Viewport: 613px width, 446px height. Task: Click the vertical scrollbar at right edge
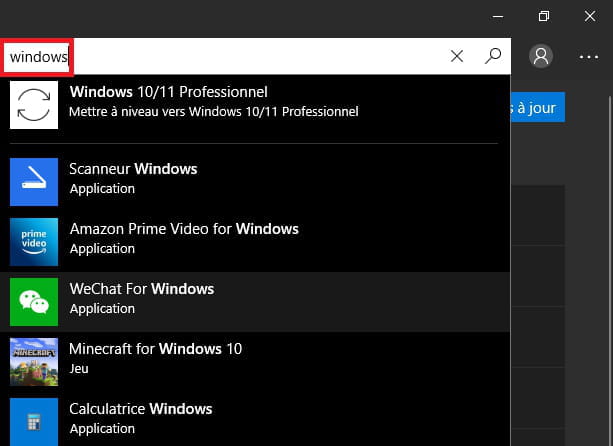[610, 270]
